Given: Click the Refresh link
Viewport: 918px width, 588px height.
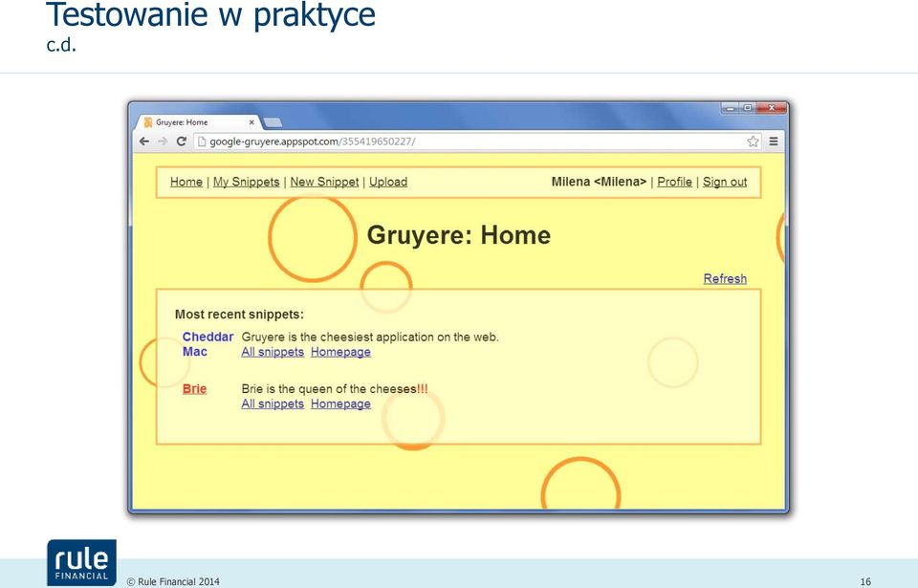Looking at the screenshot, I should tap(725, 279).
